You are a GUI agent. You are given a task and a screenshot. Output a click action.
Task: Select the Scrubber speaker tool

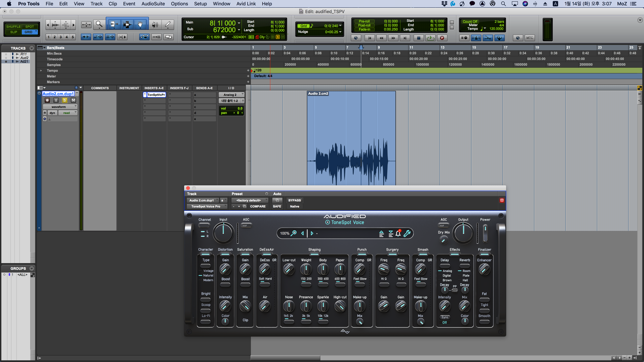tap(155, 24)
